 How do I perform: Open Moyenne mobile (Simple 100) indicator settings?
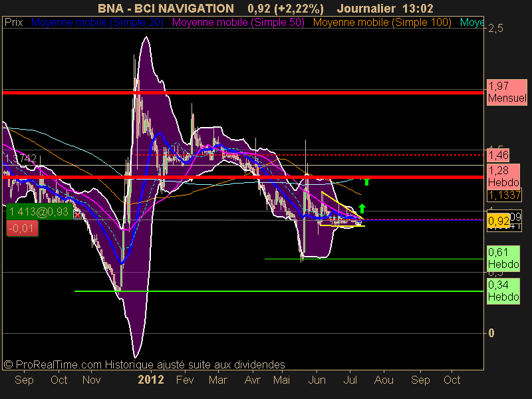(382, 23)
